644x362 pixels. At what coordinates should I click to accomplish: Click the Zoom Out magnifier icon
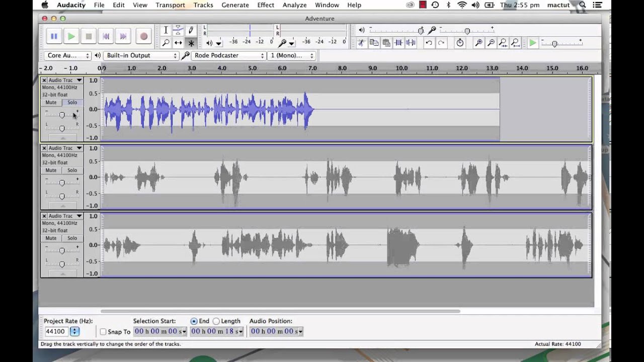point(491,43)
